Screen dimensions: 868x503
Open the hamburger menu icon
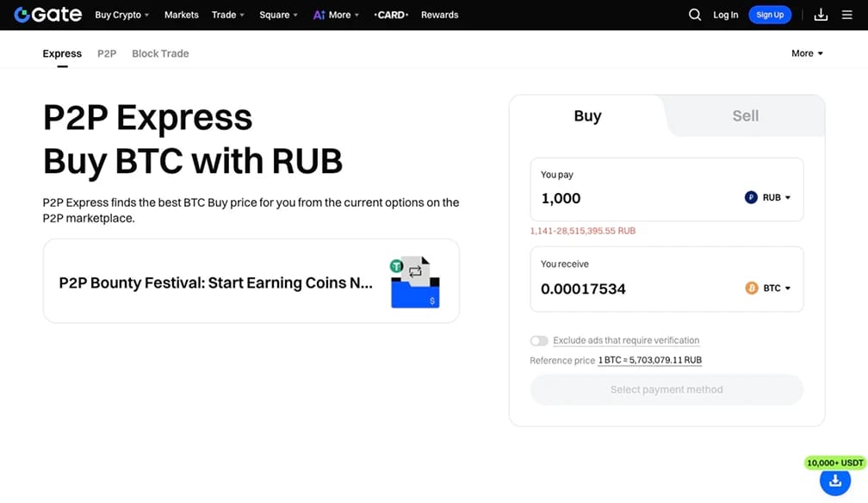pos(847,15)
